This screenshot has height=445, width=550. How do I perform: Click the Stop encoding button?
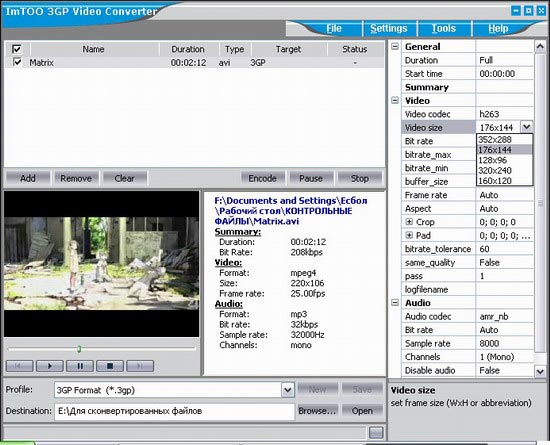pos(360,178)
